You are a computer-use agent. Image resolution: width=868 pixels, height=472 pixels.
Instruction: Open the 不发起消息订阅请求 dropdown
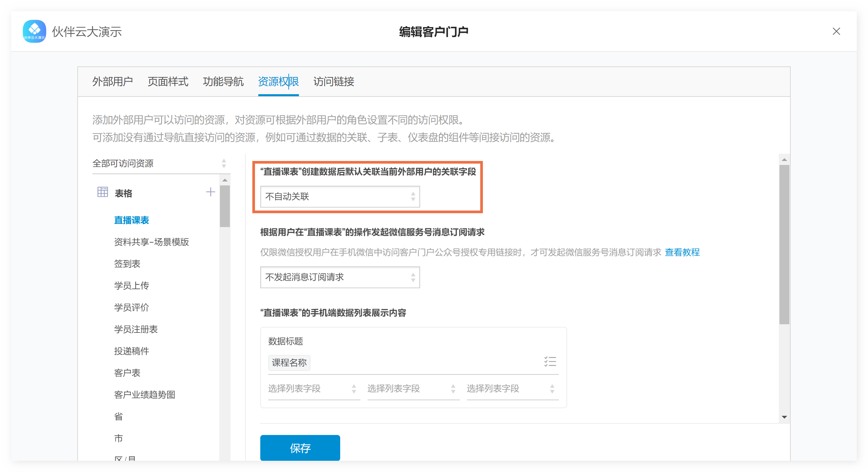coord(340,277)
